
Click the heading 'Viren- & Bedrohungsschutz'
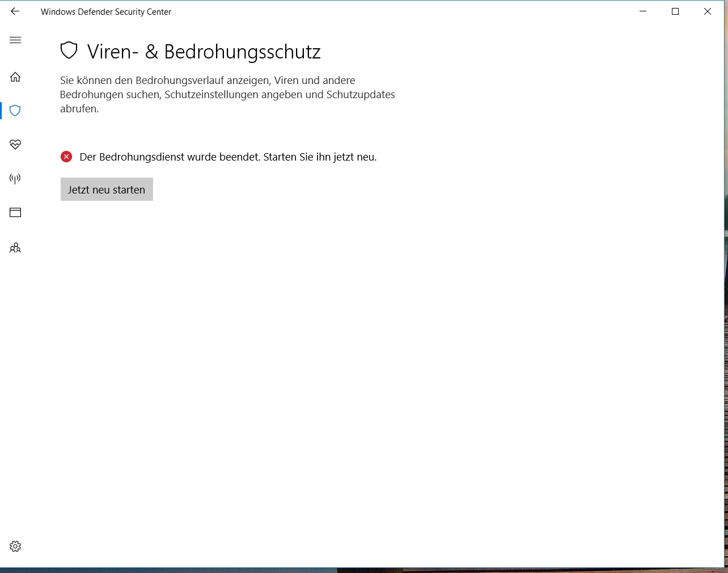click(204, 52)
